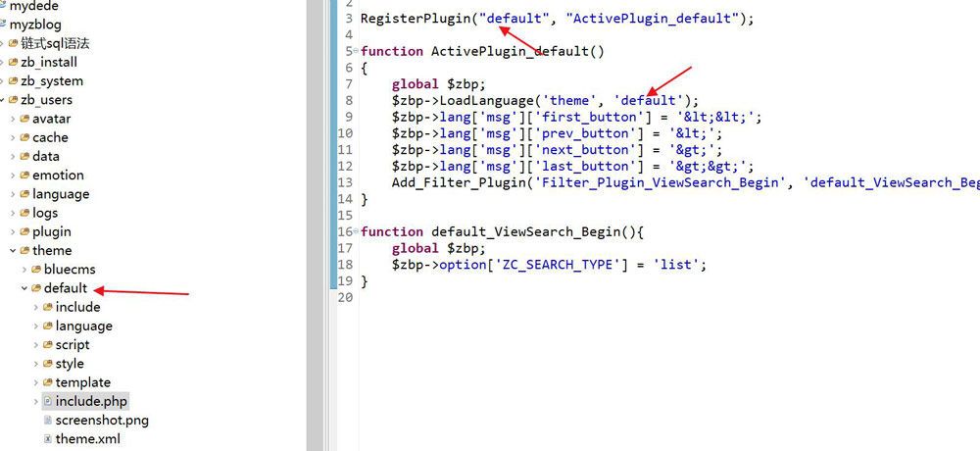Select the mydede project
Image resolution: width=980 pixels, height=451 pixels.
33,6
